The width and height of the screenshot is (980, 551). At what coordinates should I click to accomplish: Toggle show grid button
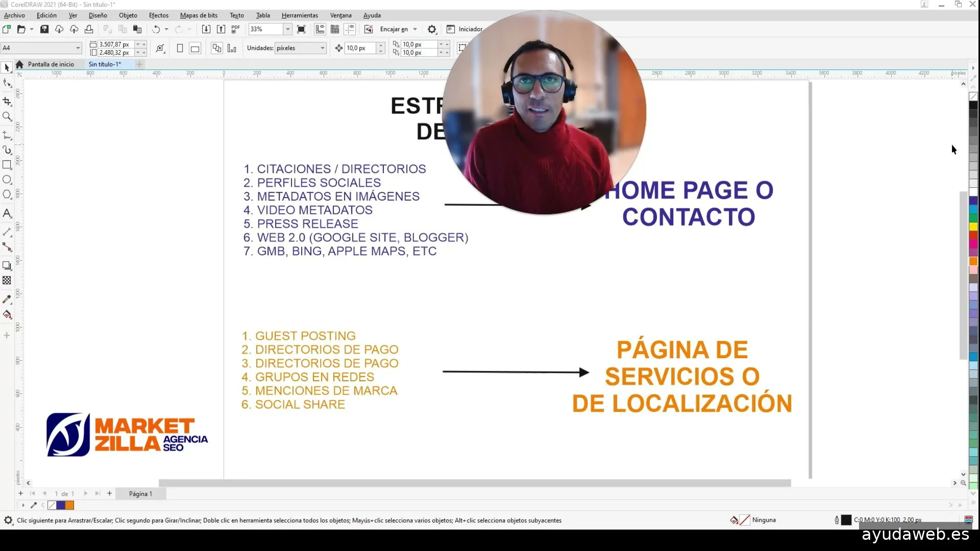coord(335,29)
